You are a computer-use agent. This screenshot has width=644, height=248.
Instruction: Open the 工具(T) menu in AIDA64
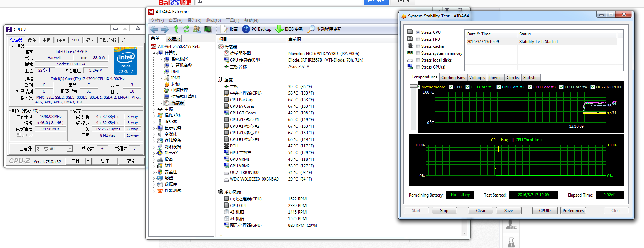click(232, 21)
